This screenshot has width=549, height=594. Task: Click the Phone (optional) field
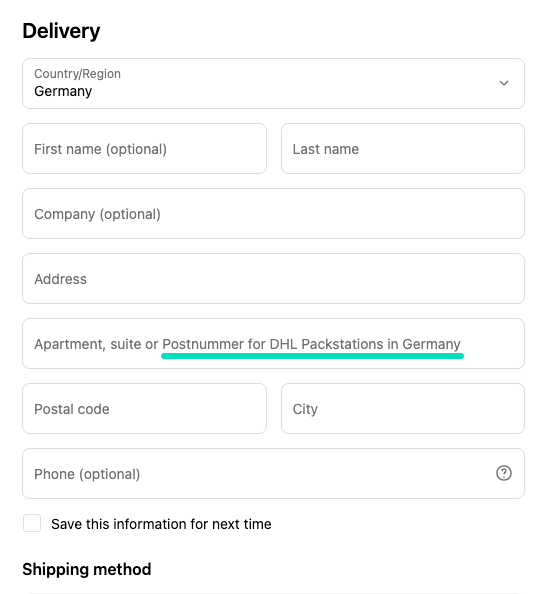pos(273,474)
